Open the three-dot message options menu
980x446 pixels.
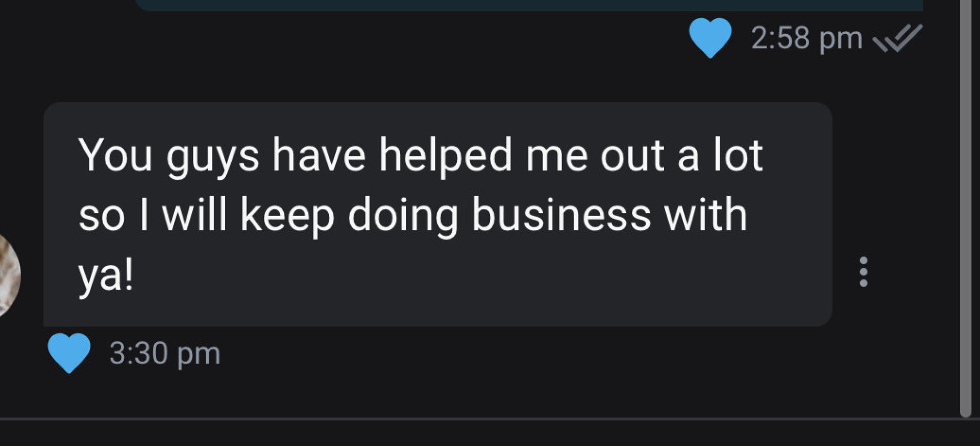863,272
